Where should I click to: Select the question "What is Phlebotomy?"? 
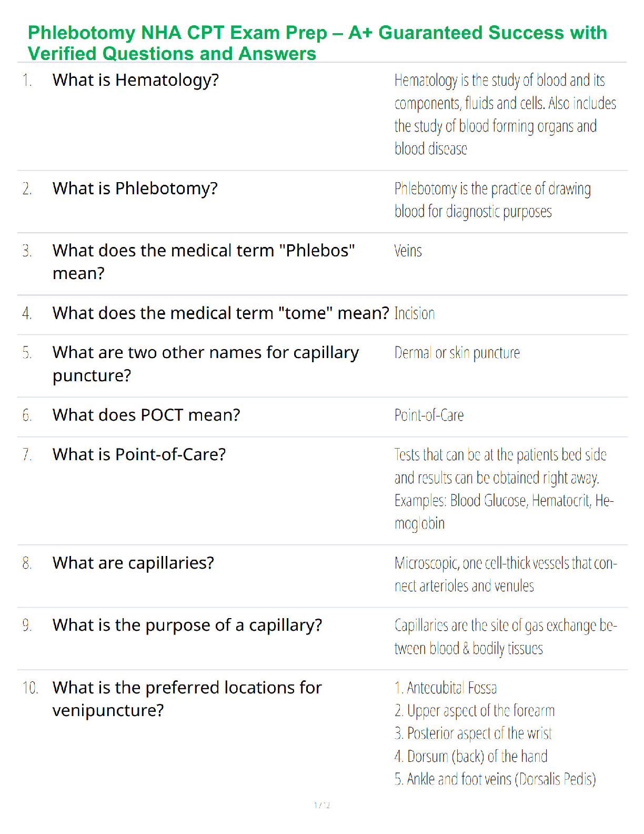[135, 188]
